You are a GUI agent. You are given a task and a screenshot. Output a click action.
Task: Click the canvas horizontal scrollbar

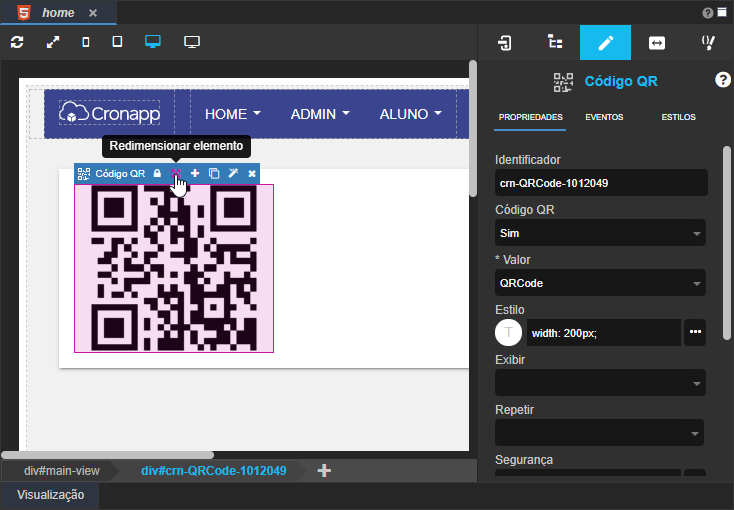tap(108, 455)
